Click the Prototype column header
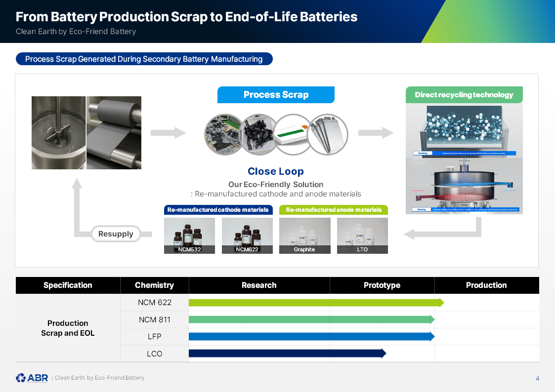Viewport: 555px width, 392px height. tap(382, 285)
